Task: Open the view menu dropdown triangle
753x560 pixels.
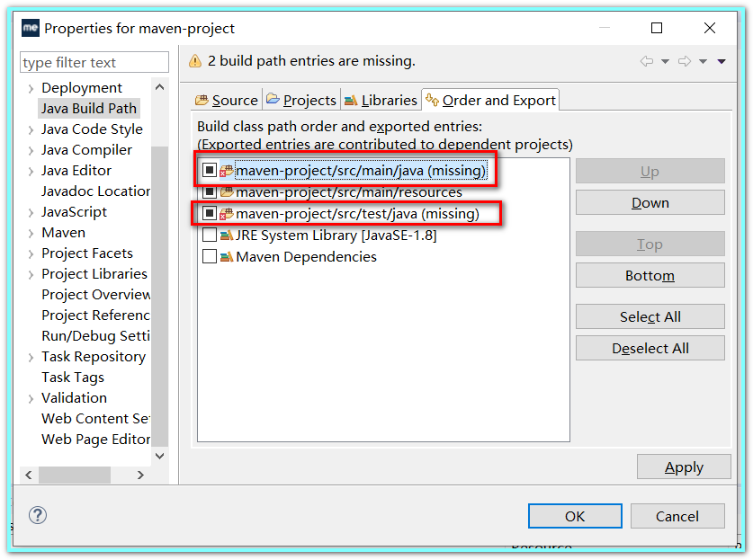Action: tap(722, 61)
